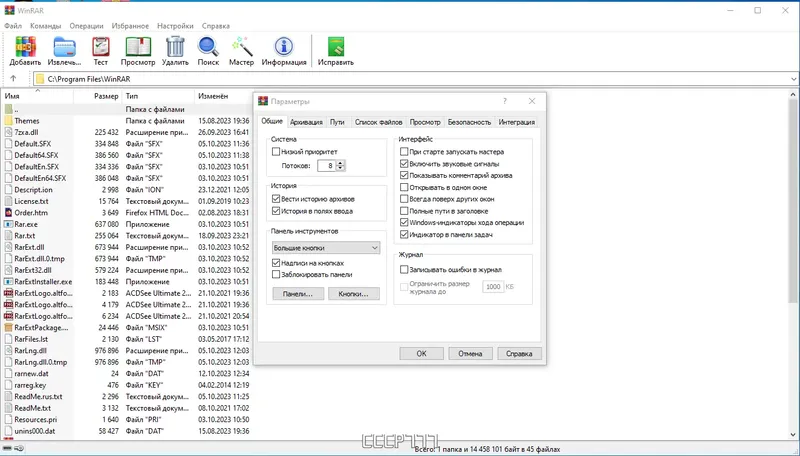The image size is (800, 456).
Task: Open the Настройки menu
Action: (175, 26)
